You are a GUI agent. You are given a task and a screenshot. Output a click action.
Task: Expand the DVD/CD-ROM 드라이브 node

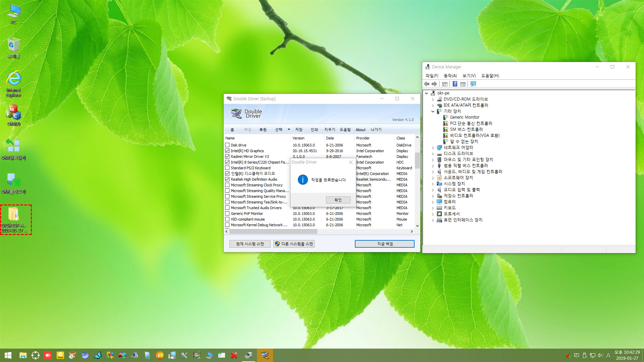(433, 99)
